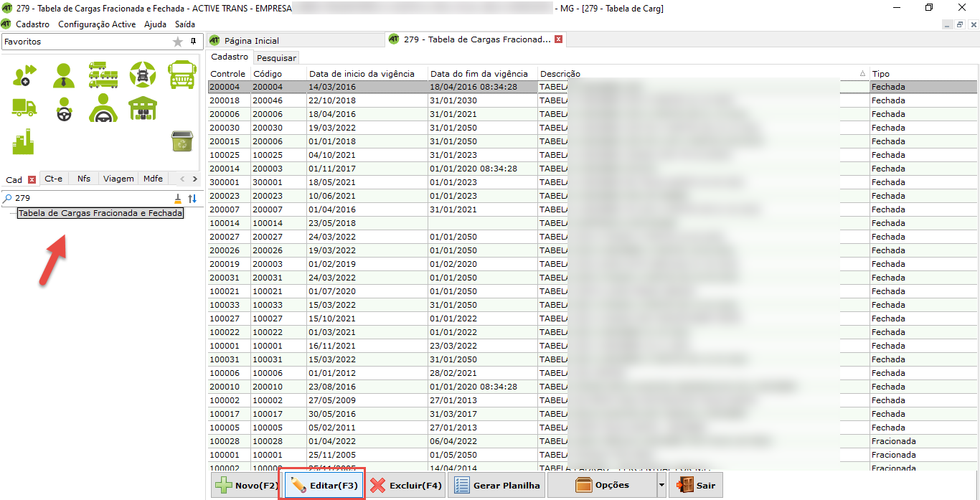980x500 pixels.
Task: Open the warehouse favorites icon
Action: pyautogui.click(x=143, y=108)
